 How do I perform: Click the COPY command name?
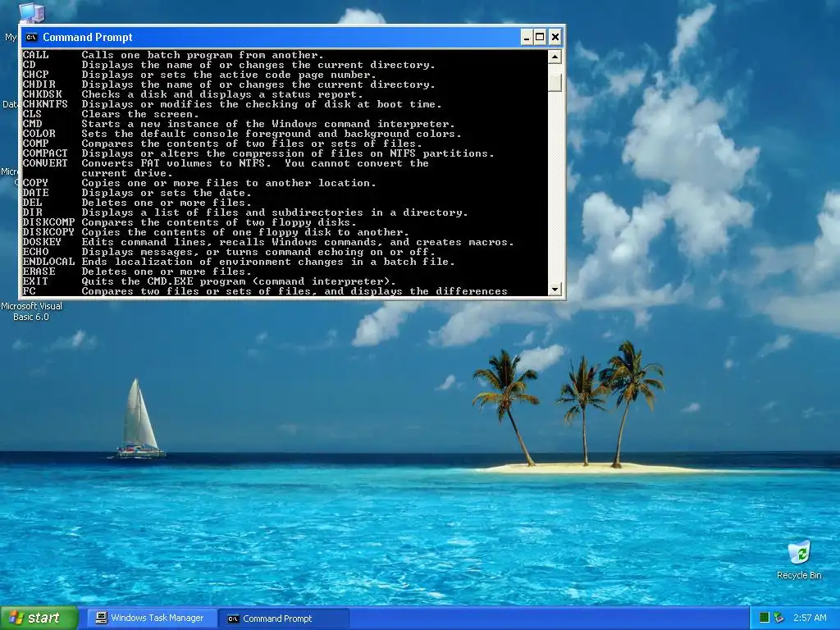35,183
